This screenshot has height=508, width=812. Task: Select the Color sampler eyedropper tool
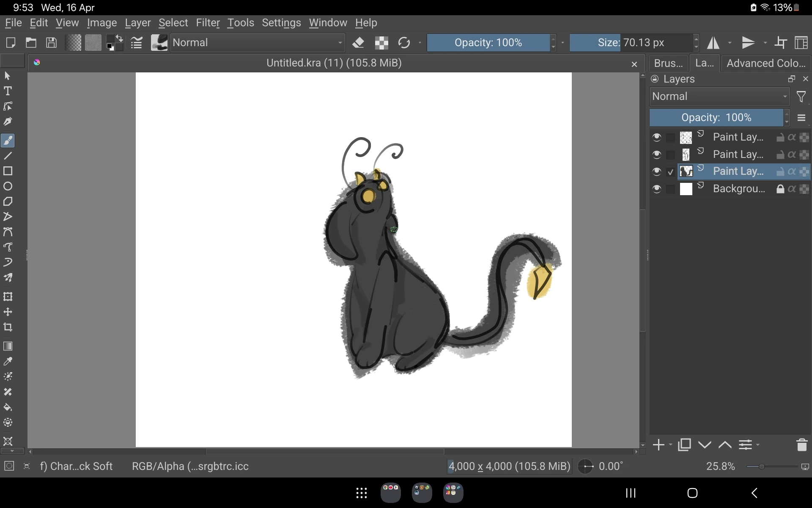click(8, 362)
